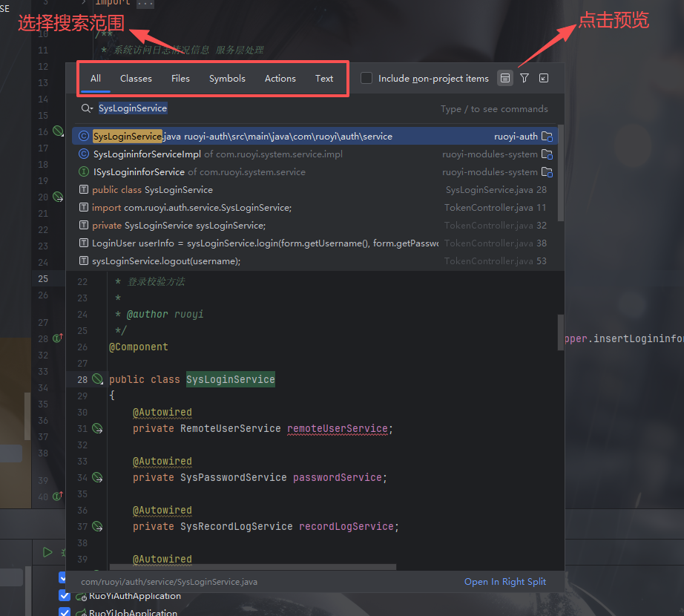Screen dimensions: 684x616
Task: Enable Include non-project items checkbox
Action: (x=366, y=78)
